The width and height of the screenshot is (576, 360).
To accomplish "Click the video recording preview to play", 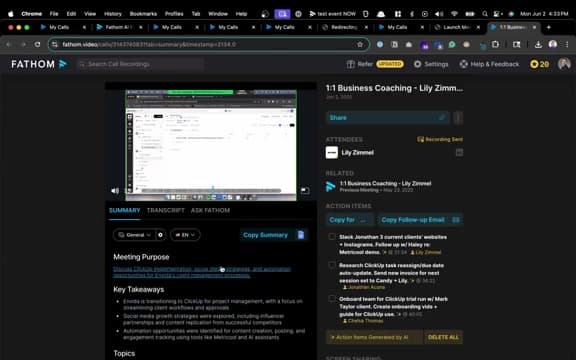I will click(x=211, y=145).
